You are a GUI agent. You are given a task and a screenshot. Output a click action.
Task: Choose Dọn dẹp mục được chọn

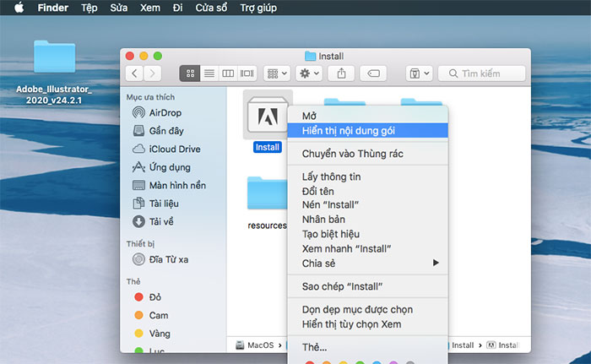pos(367,309)
